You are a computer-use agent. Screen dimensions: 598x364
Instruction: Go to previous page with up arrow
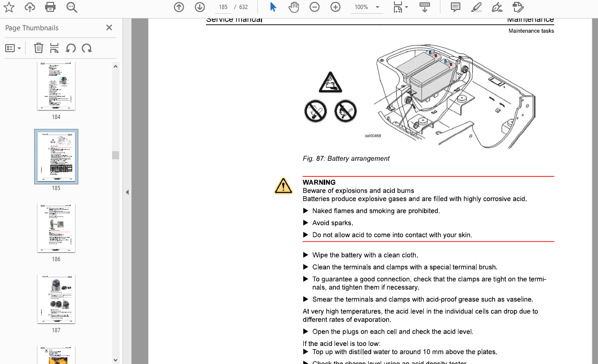tap(179, 7)
